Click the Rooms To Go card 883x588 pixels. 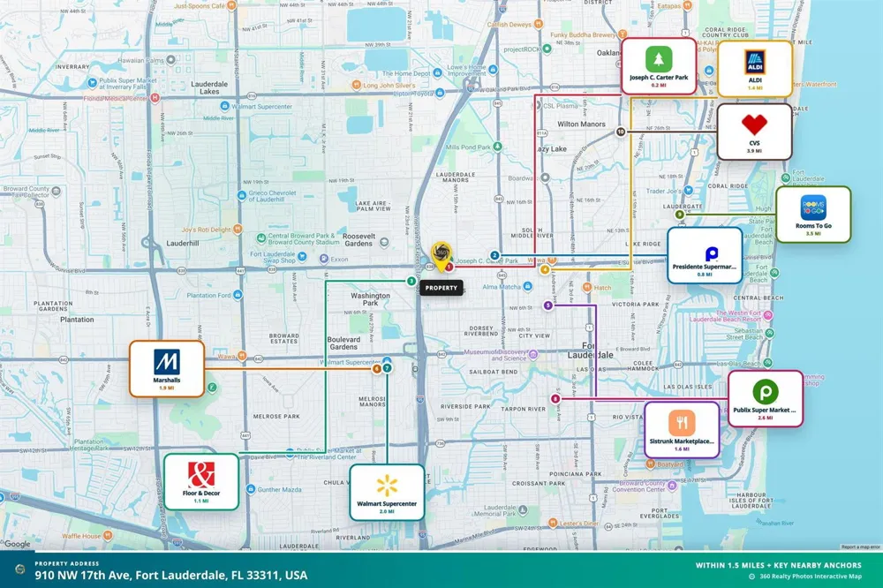coord(813,215)
